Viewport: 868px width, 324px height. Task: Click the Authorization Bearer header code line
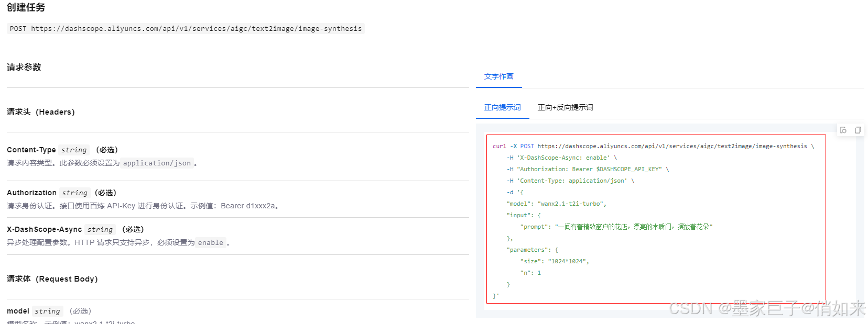(x=588, y=169)
